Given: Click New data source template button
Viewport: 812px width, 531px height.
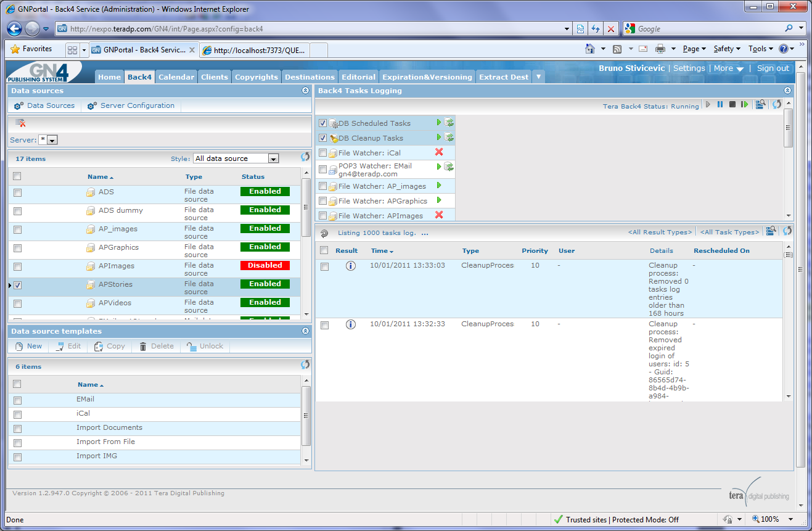Looking at the screenshot, I should pyautogui.click(x=28, y=346).
